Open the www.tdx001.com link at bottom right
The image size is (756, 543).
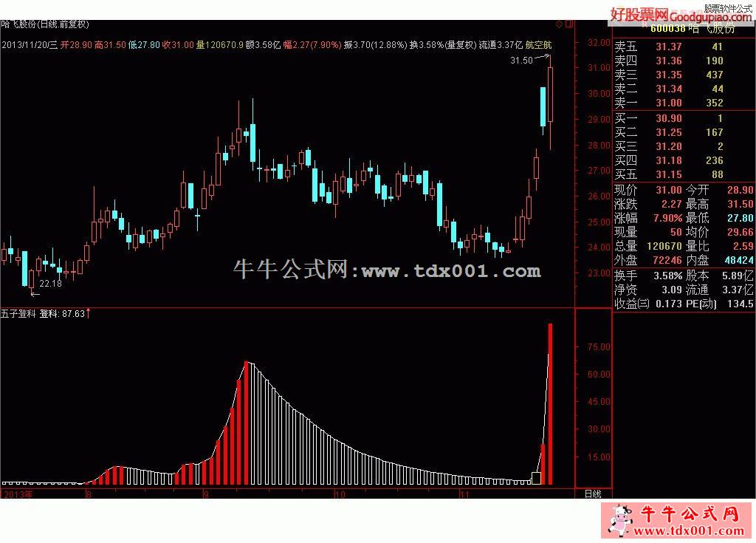(689, 530)
